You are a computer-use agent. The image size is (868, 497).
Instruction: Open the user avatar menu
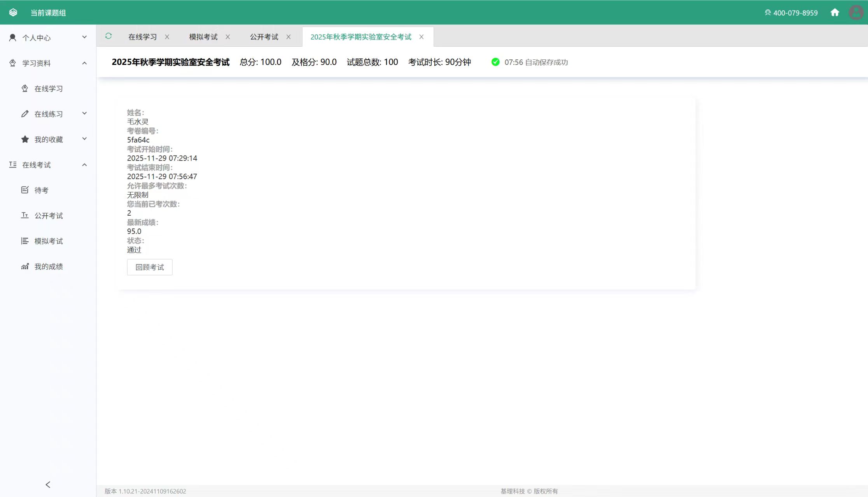click(x=856, y=12)
